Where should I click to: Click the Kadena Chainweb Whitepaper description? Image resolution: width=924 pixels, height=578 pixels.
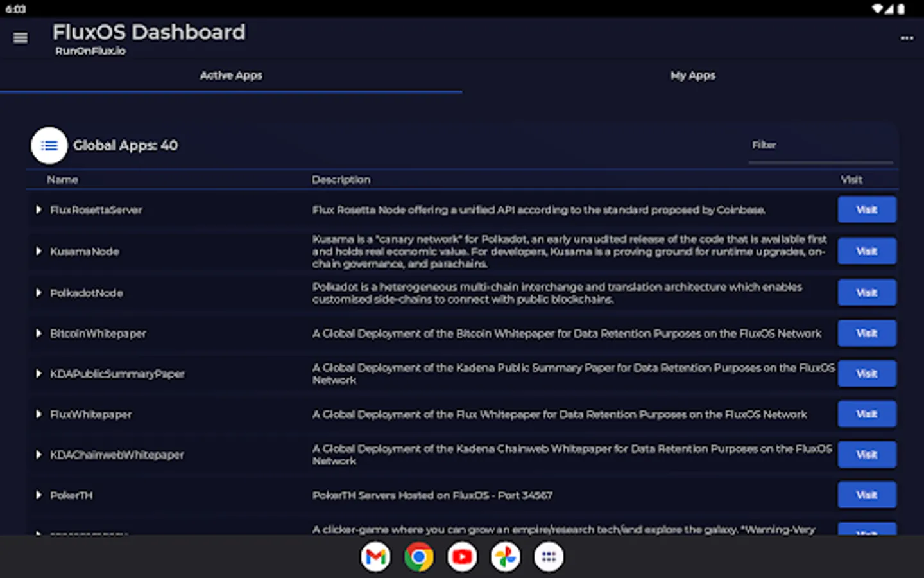(x=572, y=455)
